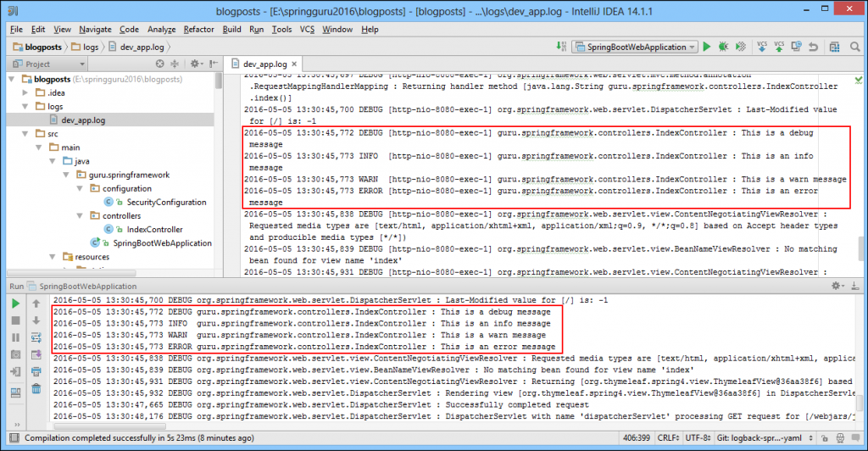Click the inspector hector icon in status bar
Viewport: 868px width, 451px height.
click(x=840, y=437)
